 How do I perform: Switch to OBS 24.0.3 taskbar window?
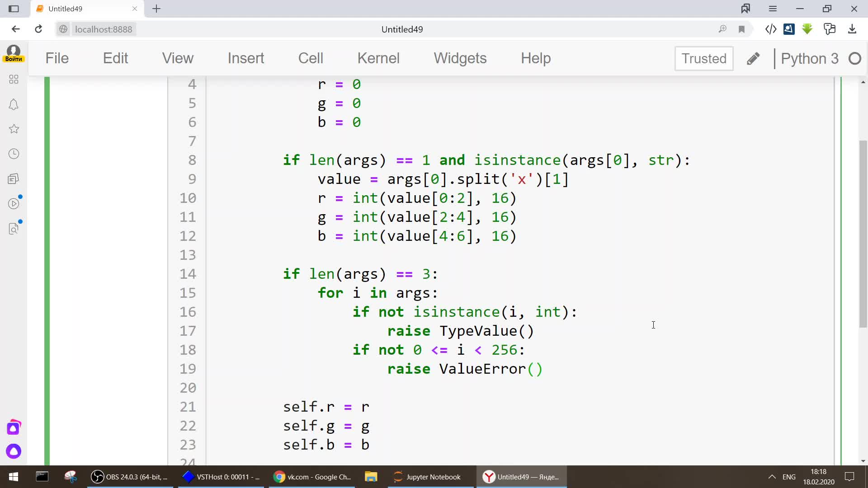click(130, 477)
